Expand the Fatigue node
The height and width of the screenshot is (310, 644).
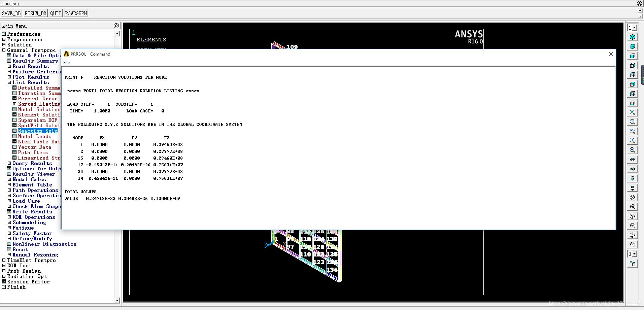click(9, 228)
